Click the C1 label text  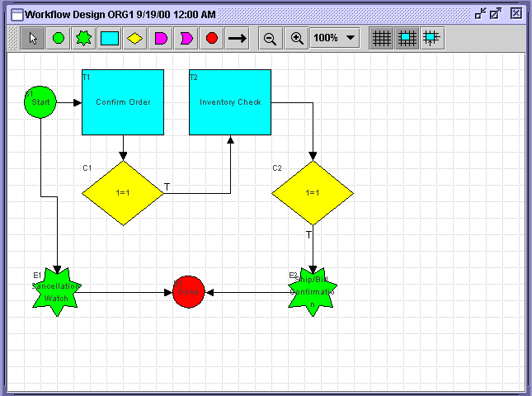87,168
